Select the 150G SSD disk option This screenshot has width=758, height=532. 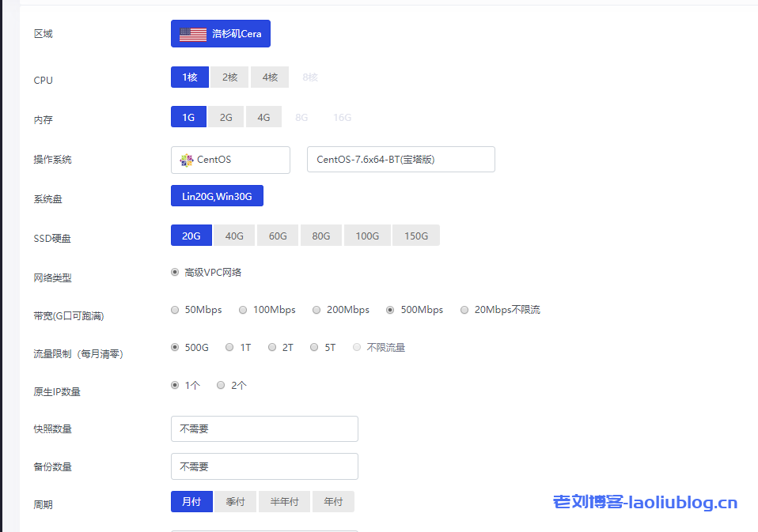(x=415, y=235)
